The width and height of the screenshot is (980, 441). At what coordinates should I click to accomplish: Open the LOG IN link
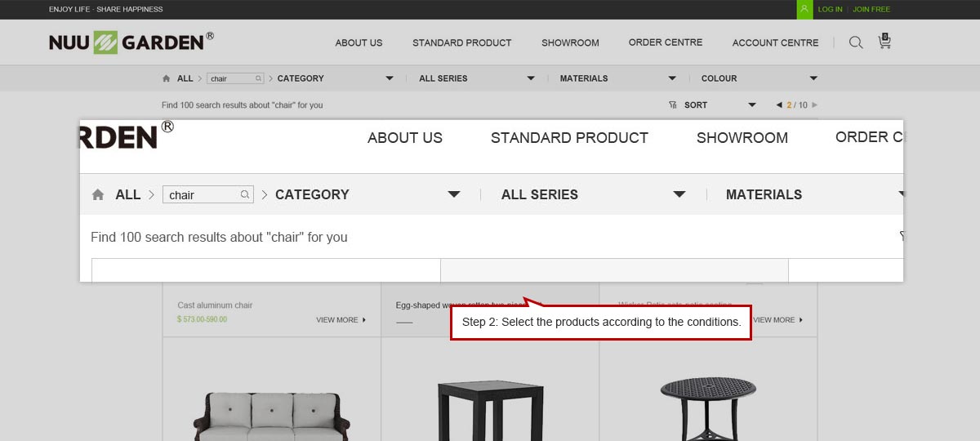tap(830, 10)
